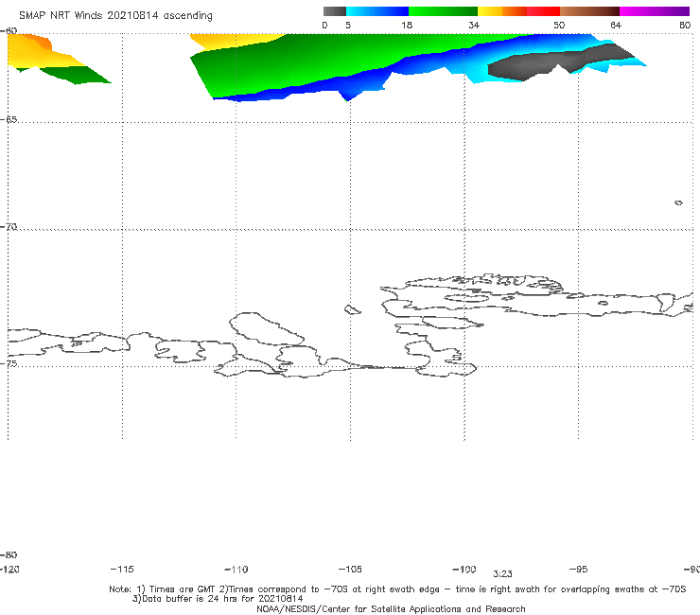Image resolution: width=700 pixels, height=615 pixels.
Task: Click the red segment of the color bar
Action: [543, 11]
